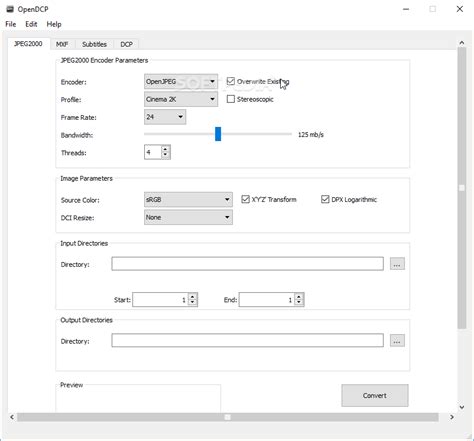The image size is (474, 441).
Task: Click the vertical scrollbar up arrow
Action: click(x=462, y=43)
